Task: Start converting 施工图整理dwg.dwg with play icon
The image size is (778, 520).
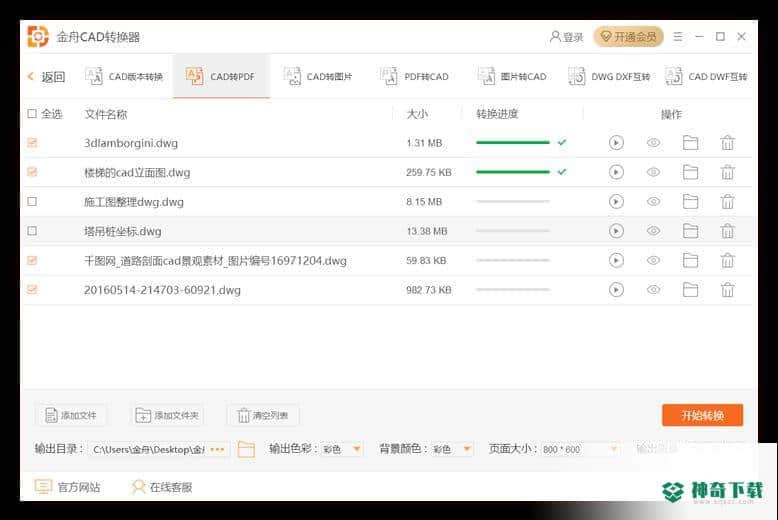Action: (616, 201)
